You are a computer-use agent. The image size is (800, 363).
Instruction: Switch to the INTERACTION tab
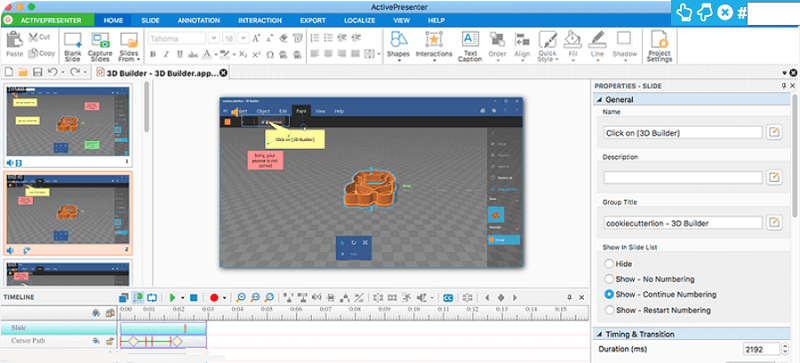[x=260, y=20]
